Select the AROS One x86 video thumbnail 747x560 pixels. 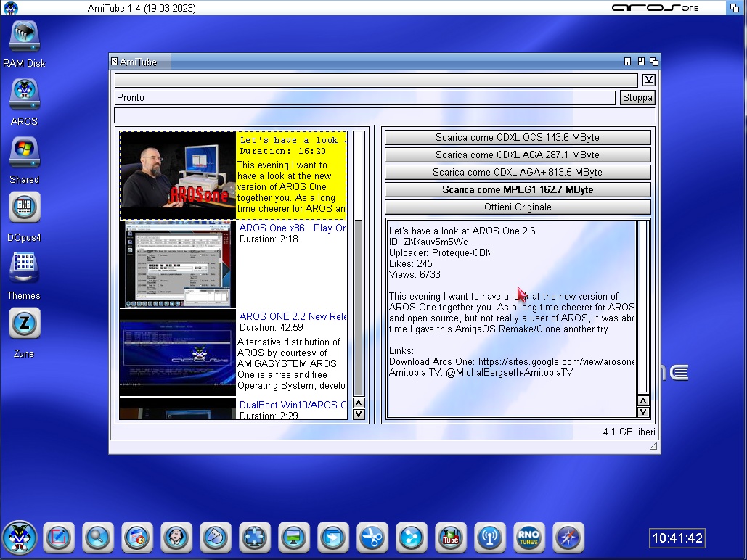point(178,264)
